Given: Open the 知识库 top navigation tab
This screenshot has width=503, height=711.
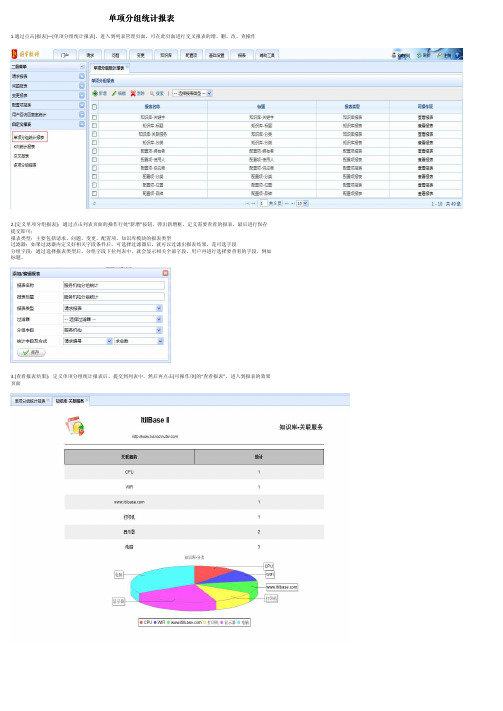Looking at the screenshot, I should pos(166,55).
